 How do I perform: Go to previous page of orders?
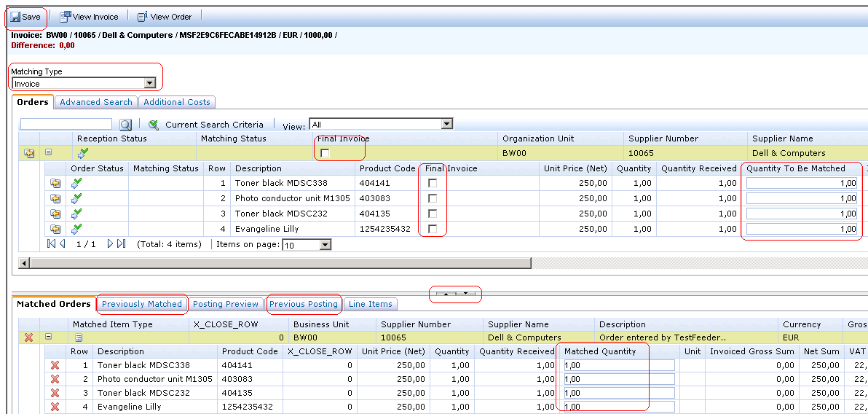[63, 244]
